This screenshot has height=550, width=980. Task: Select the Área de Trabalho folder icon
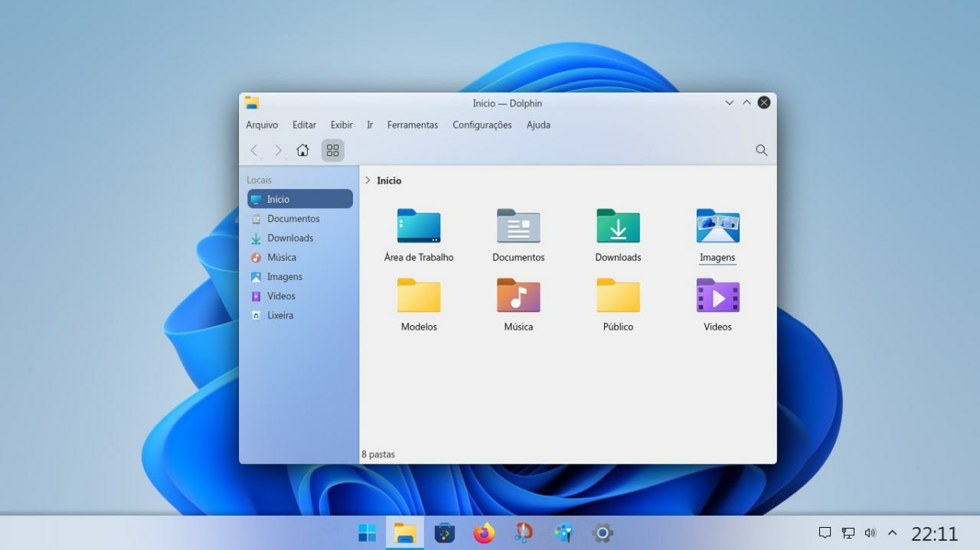[419, 226]
